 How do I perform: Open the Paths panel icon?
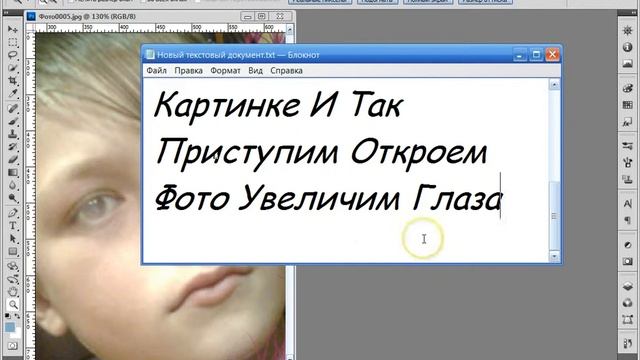(628, 320)
